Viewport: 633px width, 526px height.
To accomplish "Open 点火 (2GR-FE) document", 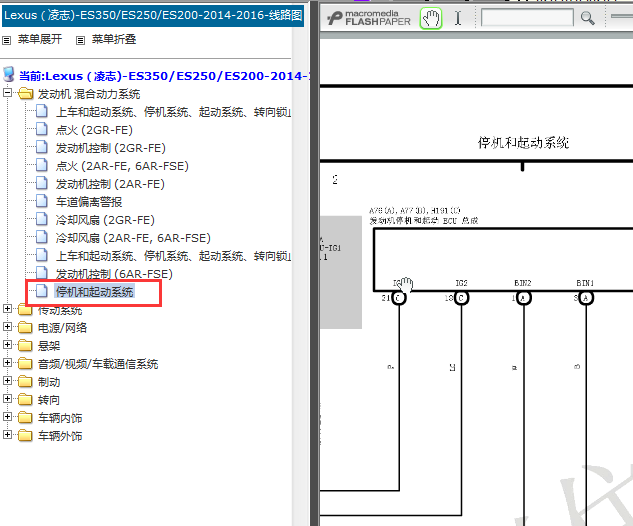I will [x=94, y=130].
